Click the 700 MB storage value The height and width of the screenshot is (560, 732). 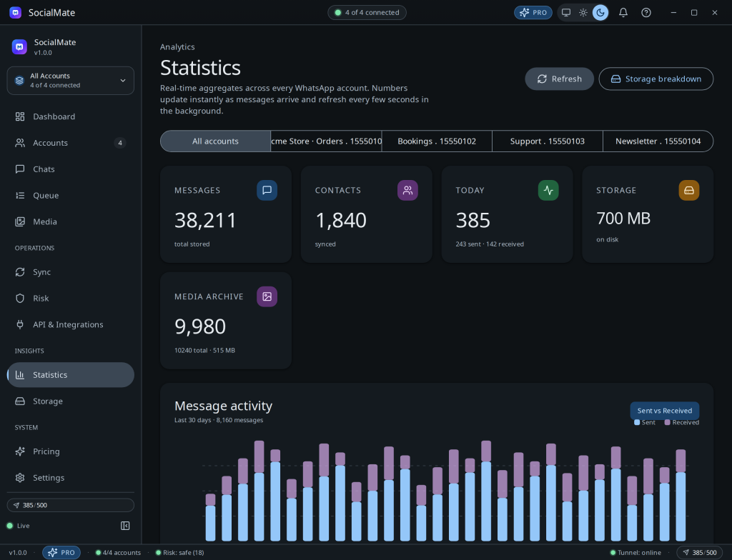click(x=623, y=219)
